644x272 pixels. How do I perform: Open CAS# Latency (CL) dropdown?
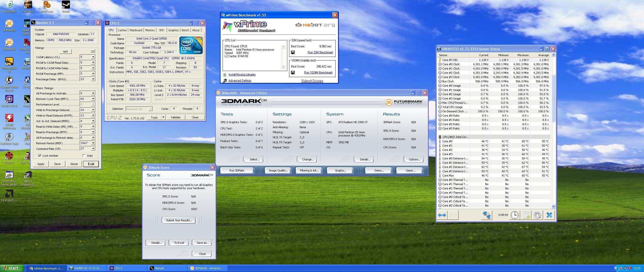[93, 57]
